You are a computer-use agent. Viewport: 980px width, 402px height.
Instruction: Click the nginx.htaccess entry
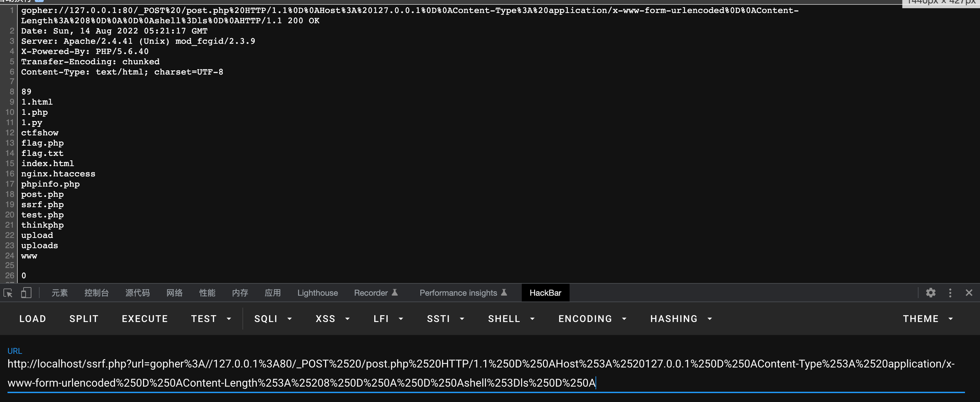[x=58, y=174]
